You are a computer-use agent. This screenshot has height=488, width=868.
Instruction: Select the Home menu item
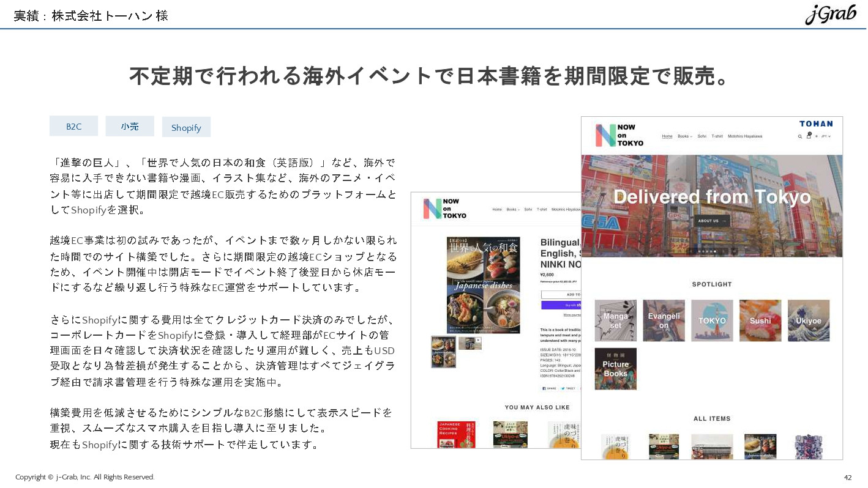[x=667, y=136]
